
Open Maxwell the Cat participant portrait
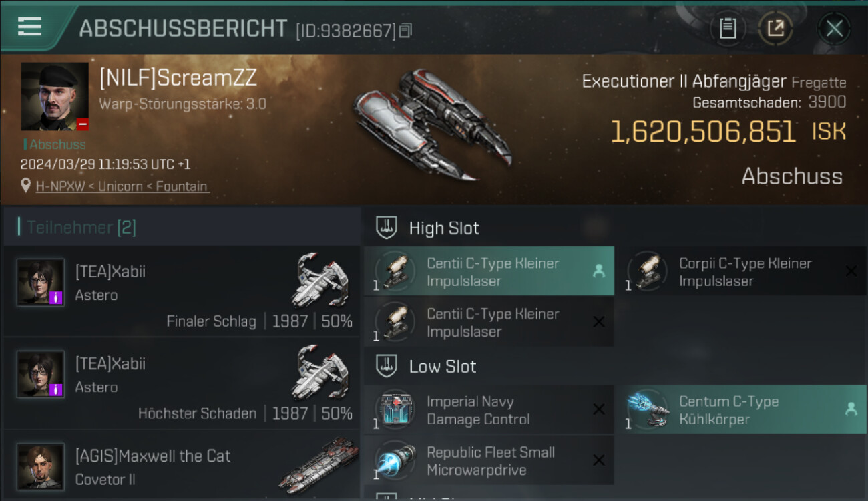click(x=41, y=466)
